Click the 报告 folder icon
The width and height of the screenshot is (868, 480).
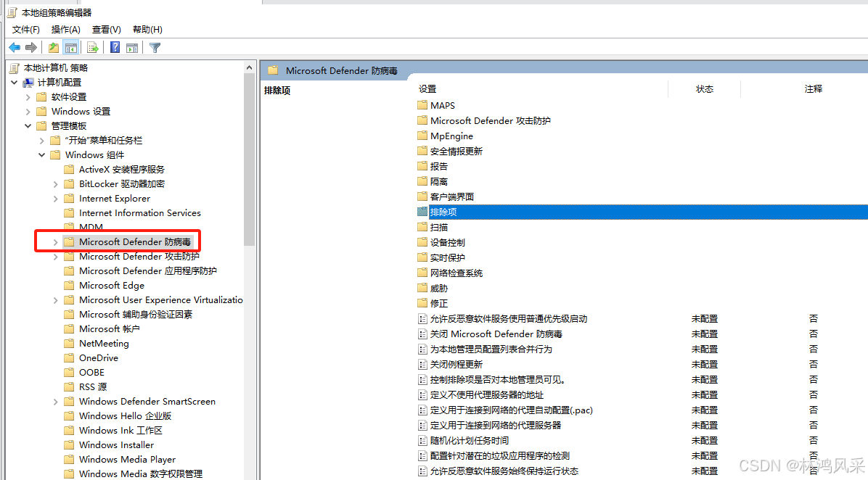click(422, 166)
